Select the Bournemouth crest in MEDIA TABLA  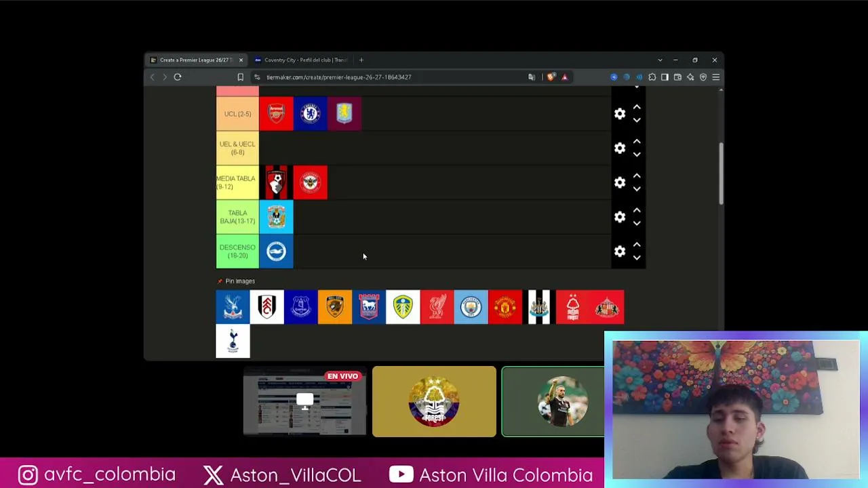[x=276, y=182]
